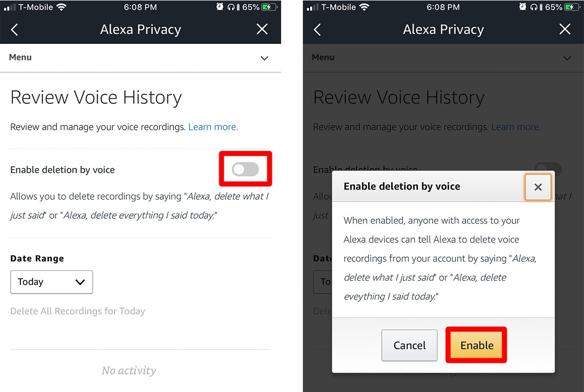The image size is (584, 392).
Task: Toggle the dimmed switch behind the dialog
Action: (548, 167)
